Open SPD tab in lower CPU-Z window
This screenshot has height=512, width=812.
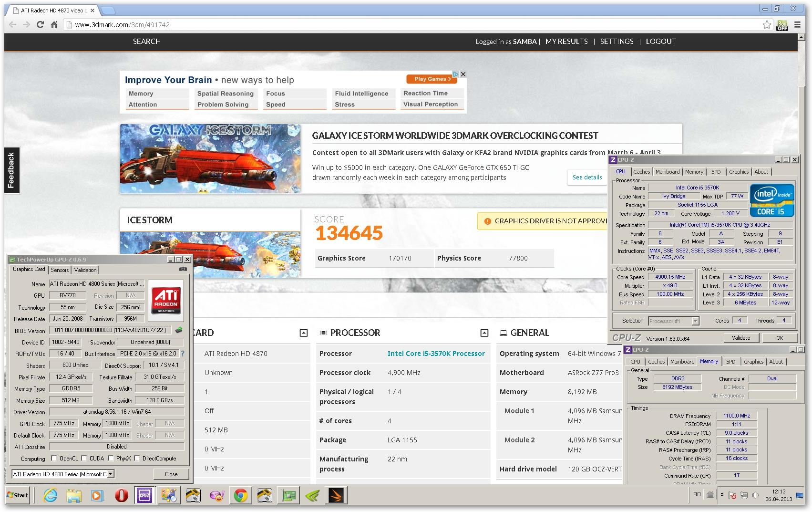pyautogui.click(x=730, y=362)
